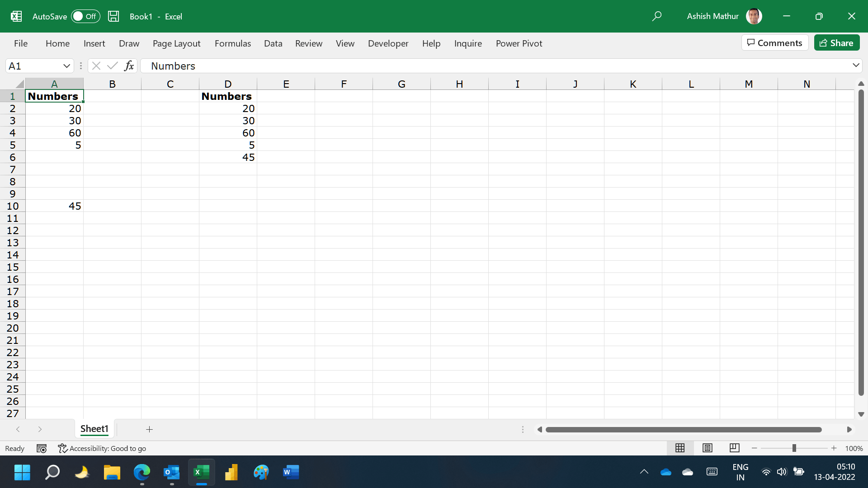This screenshot has width=868, height=488.
Task: Select row 10 header
Action: (x=13, y=206)
